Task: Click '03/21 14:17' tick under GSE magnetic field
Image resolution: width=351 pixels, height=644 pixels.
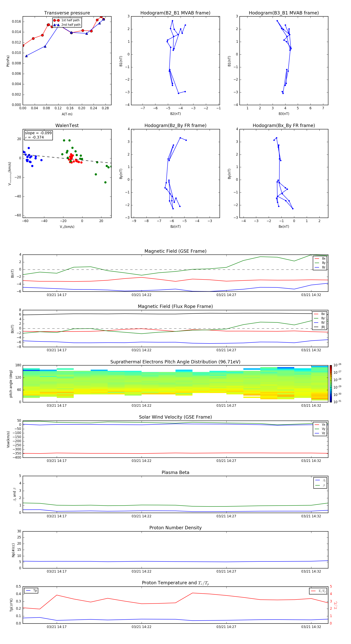Action: pos(57,295)
